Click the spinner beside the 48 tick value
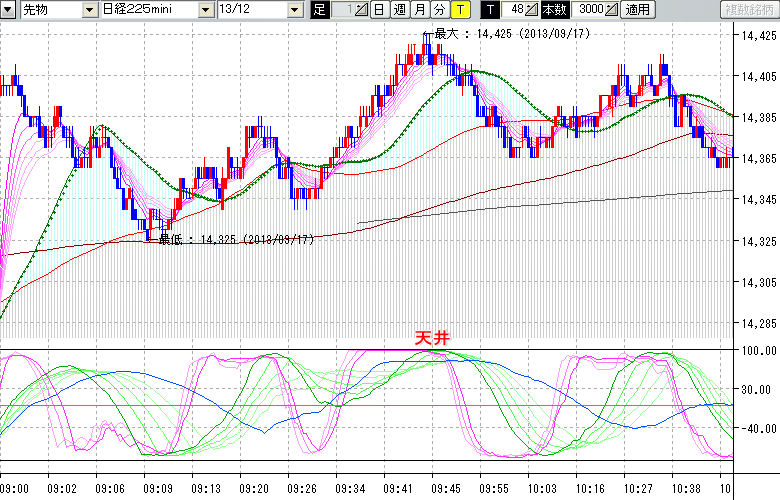Screen dimensions: 780x500 click(533, 9)
